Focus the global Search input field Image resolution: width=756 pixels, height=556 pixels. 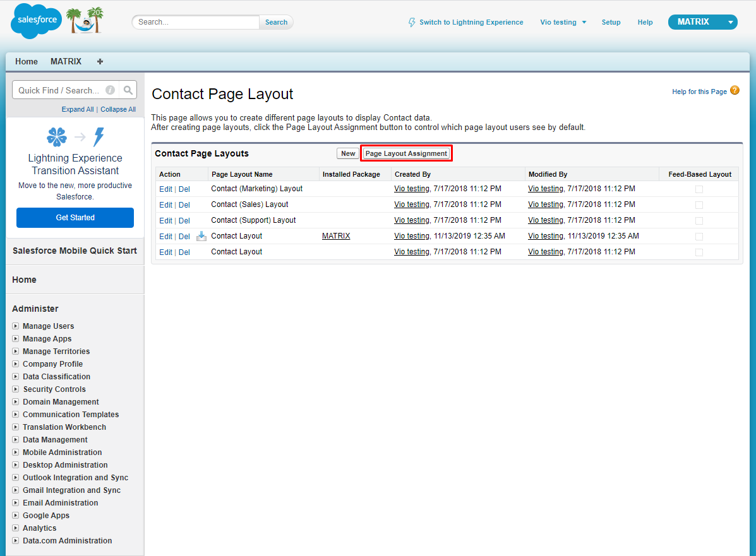pos(196,22)
